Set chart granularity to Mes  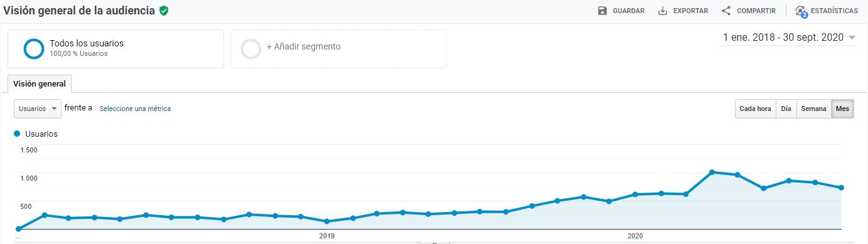pyautogui.click(x=842, y=109)
